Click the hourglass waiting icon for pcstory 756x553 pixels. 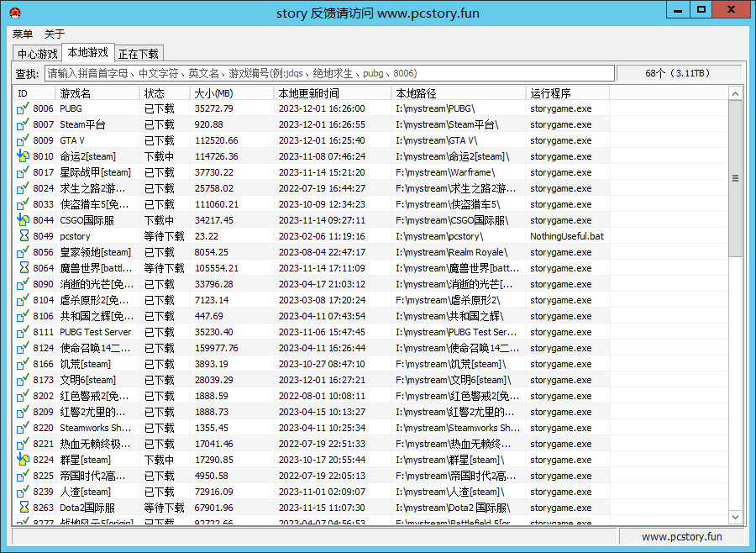[x=24, y=236]
